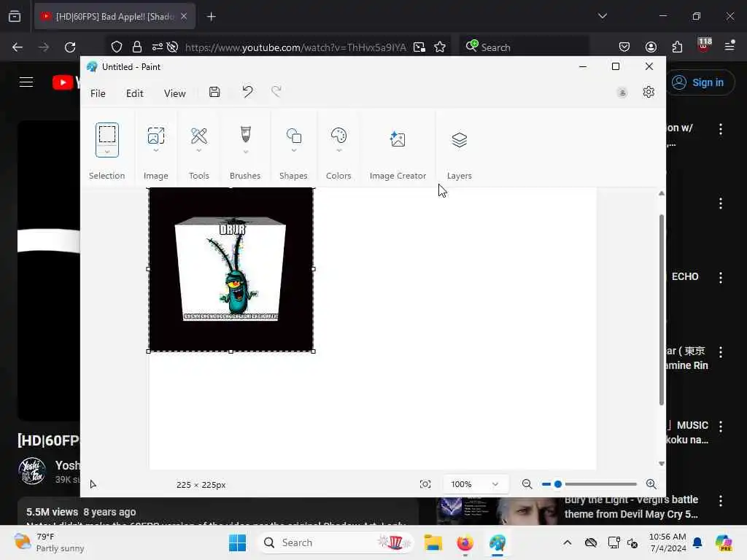Go back in Firefox

(x=18, y=47)
